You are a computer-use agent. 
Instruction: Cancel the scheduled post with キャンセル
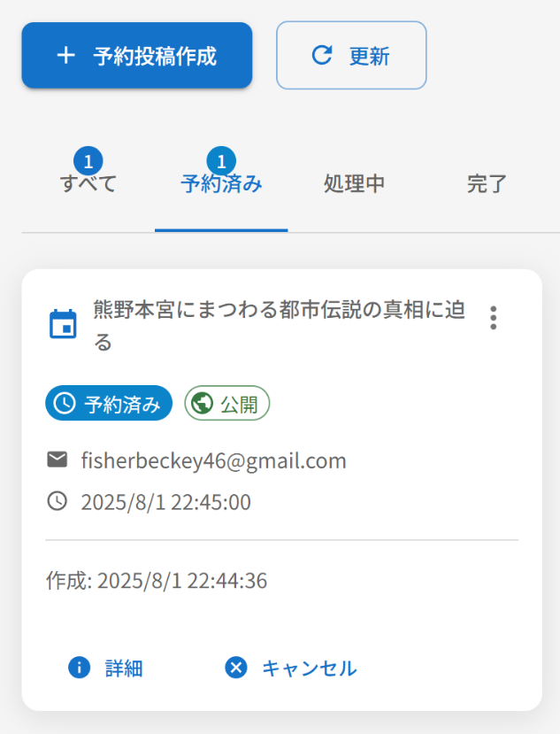[290, 668]
